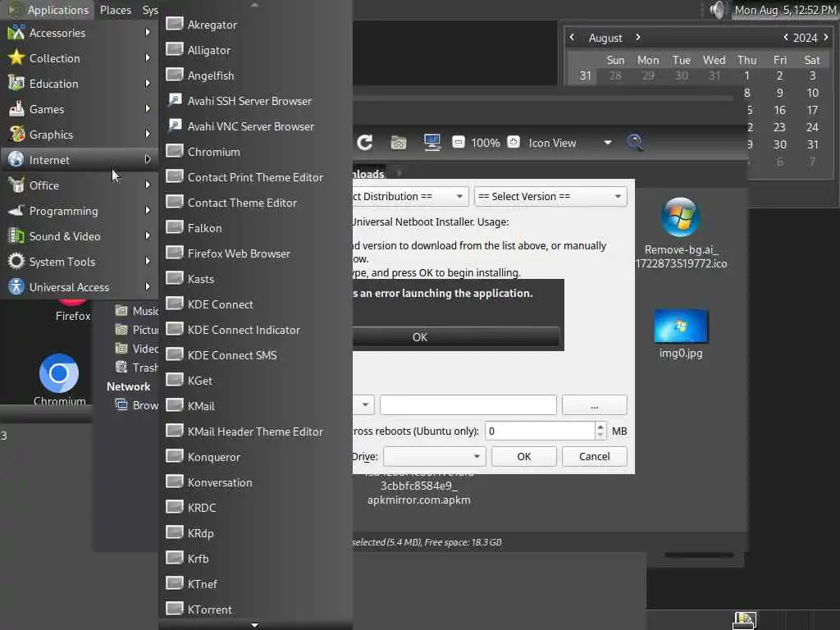The image size is (840, 630).
Task: Open the Icon View mode dropdown
Action: click(x=570, y=143)
